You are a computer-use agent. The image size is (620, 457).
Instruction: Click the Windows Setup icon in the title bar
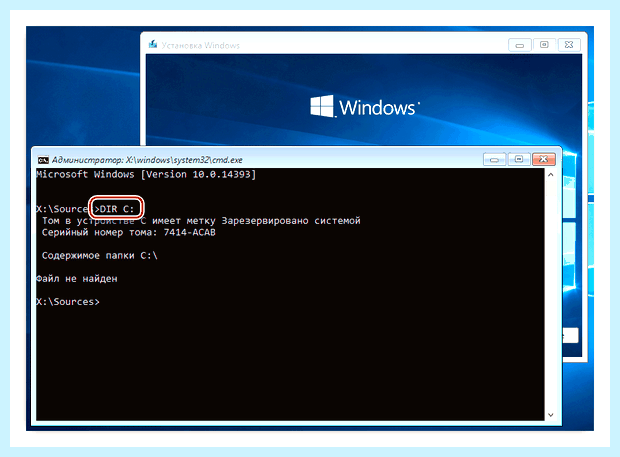pyautogui.click(x=153, y=45)
